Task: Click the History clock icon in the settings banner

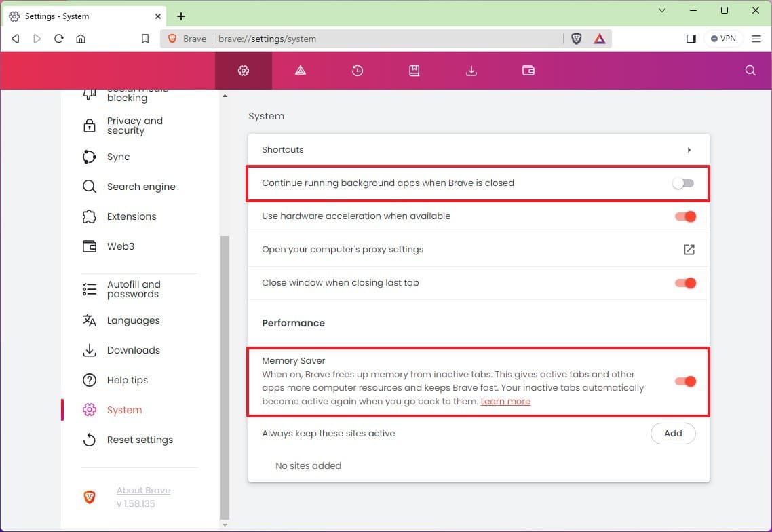Action: [x=358, y=70]
